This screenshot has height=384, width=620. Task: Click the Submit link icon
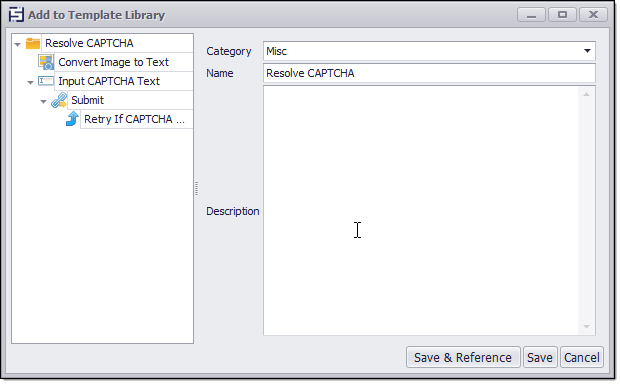[59, 100]
